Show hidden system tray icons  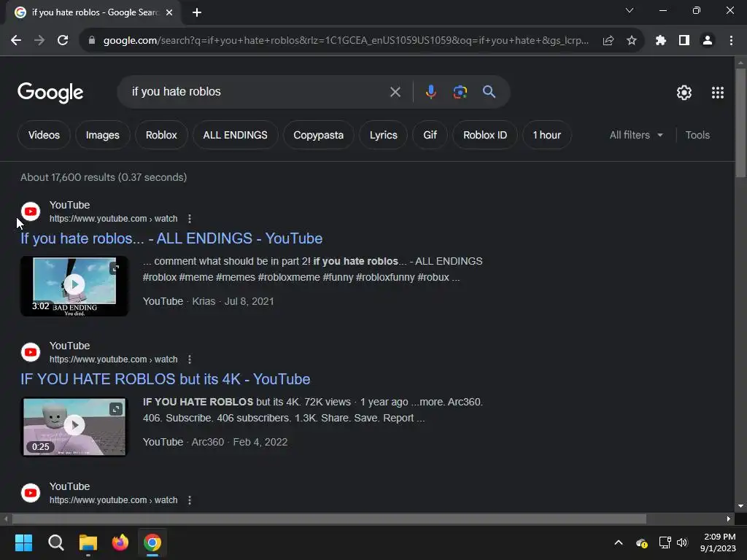point(619,542)
